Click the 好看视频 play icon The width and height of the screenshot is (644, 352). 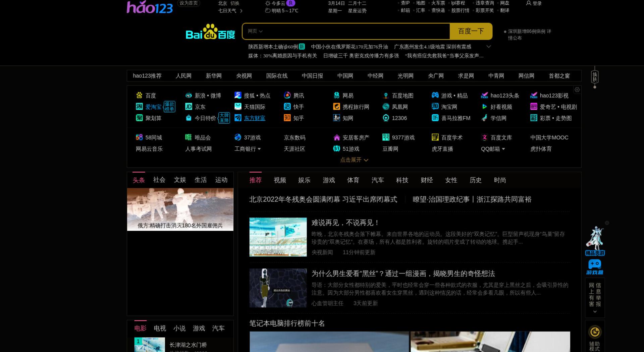coord(484,107)
